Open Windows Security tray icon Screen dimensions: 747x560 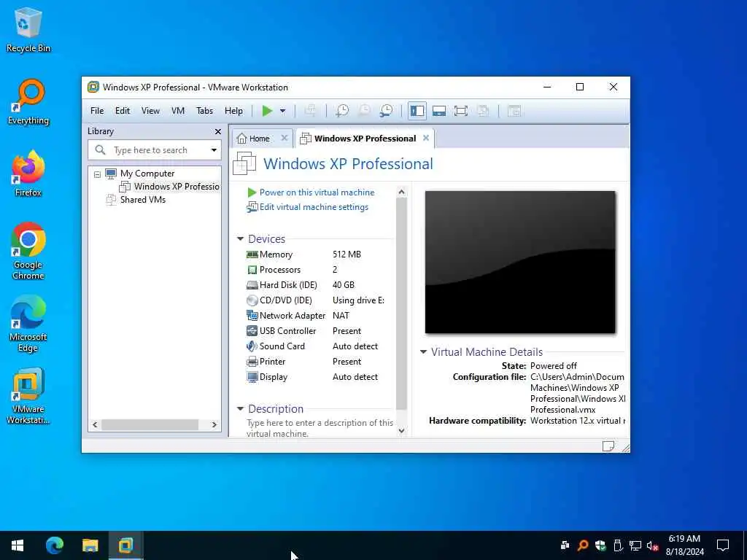coord(600,545)
